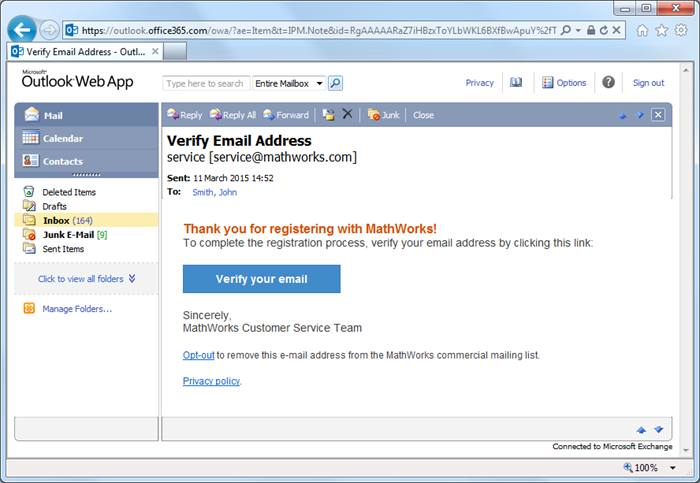This screenshot has height=483, width=700.
Task: Switch to the Contacts section
Action: (62, 161)
